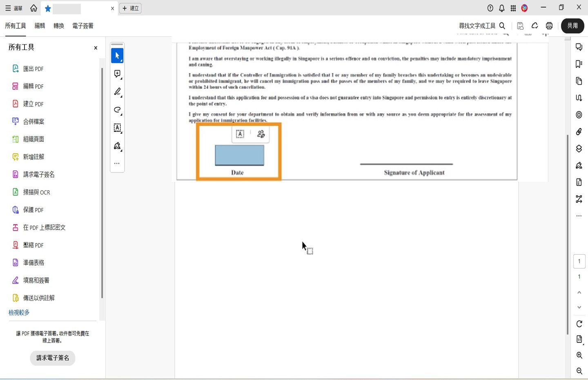Open the 編輯 PDF tool
The height and width of the screenshot is (380, 588).
point(28,86)
